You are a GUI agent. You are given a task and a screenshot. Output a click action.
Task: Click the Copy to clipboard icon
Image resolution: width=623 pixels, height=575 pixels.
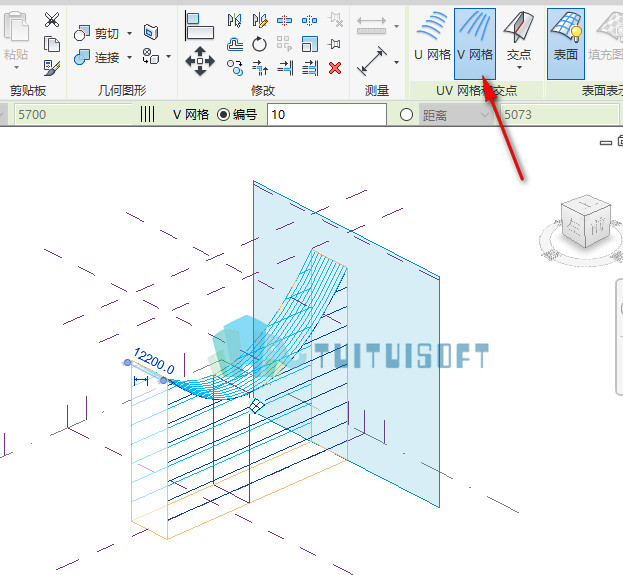52,44
